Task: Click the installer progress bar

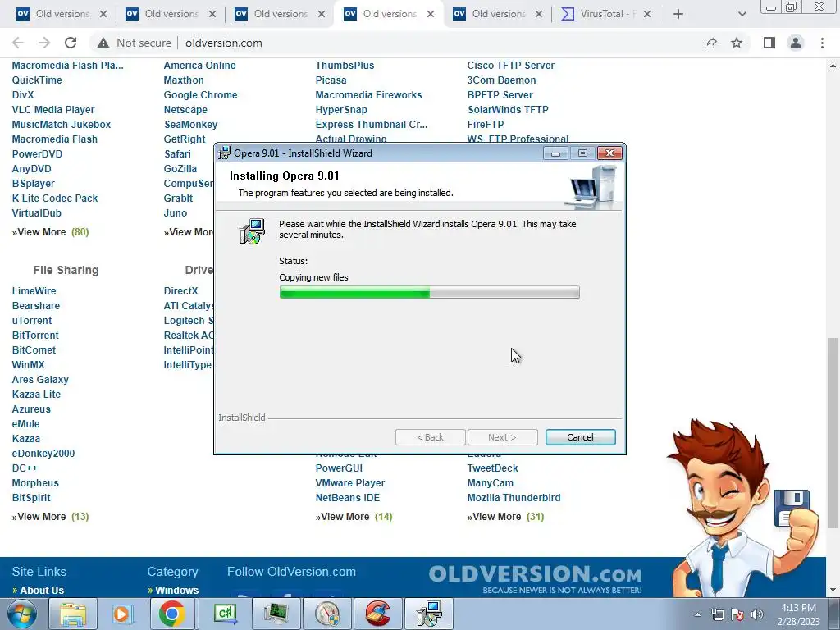Action: click(x=429, y=292)
